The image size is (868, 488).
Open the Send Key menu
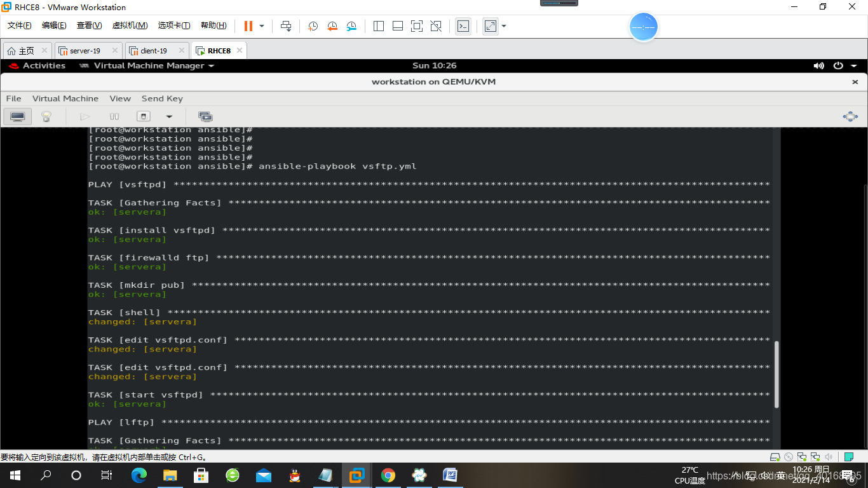(x=162, y=98)
